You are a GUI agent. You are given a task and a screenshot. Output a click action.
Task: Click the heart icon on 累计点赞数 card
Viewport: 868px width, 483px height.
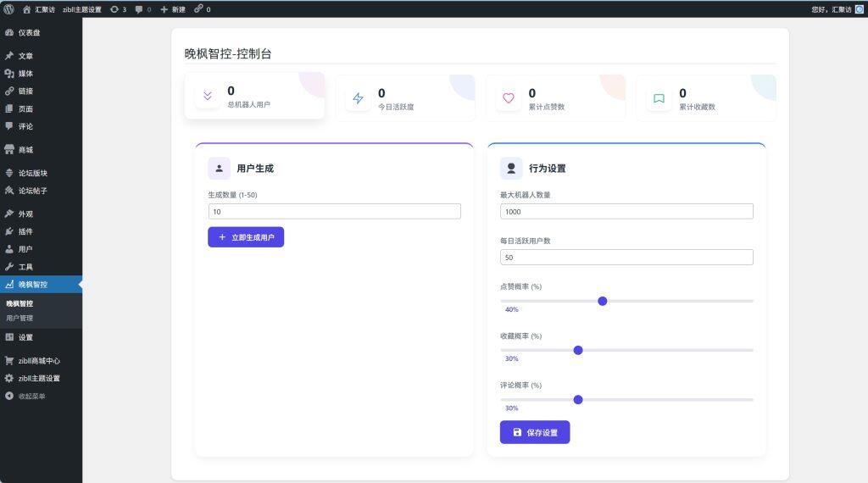pyautogui.click(x=509, y=98)
